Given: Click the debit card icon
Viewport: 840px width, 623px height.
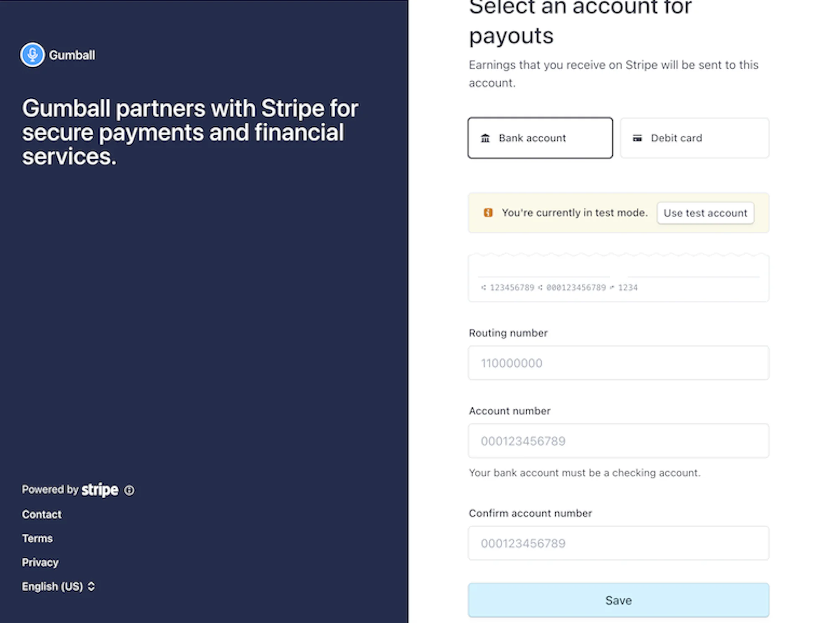Looking at the screenshot, I should pos(637,138).
